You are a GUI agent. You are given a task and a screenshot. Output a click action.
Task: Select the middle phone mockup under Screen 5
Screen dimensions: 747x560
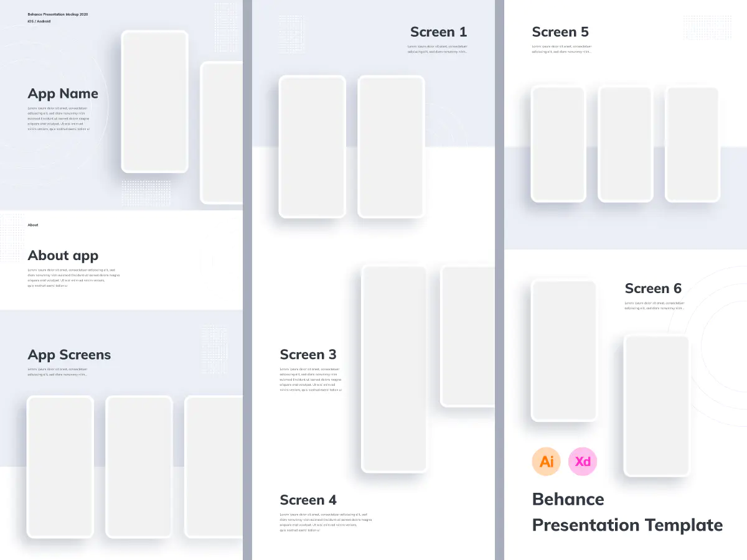pos(625,144)
